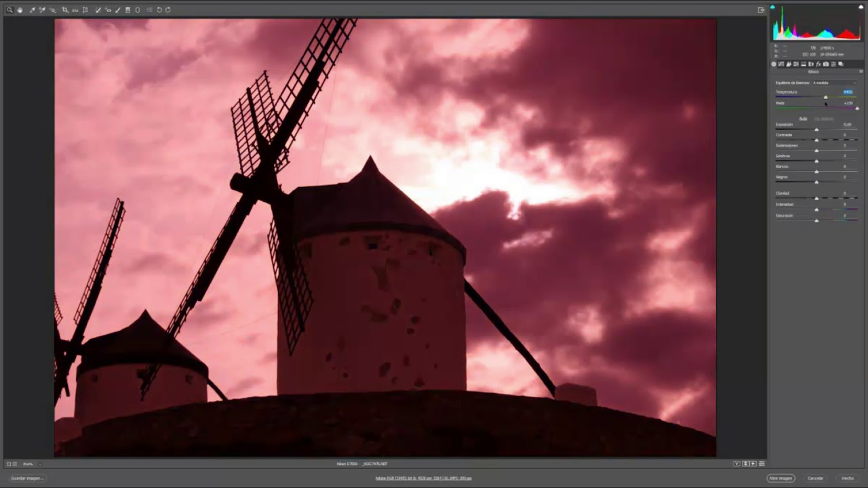
Task: Click the Contraste slider handle
Action: click(816, 140)
